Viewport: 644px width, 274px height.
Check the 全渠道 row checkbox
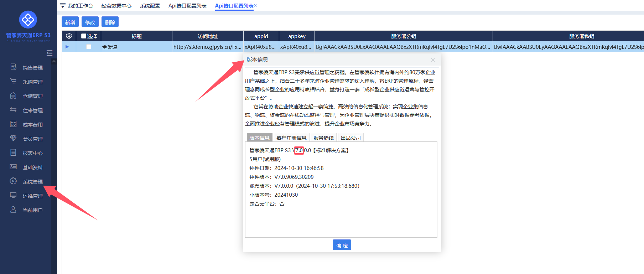tap(89, 47)
